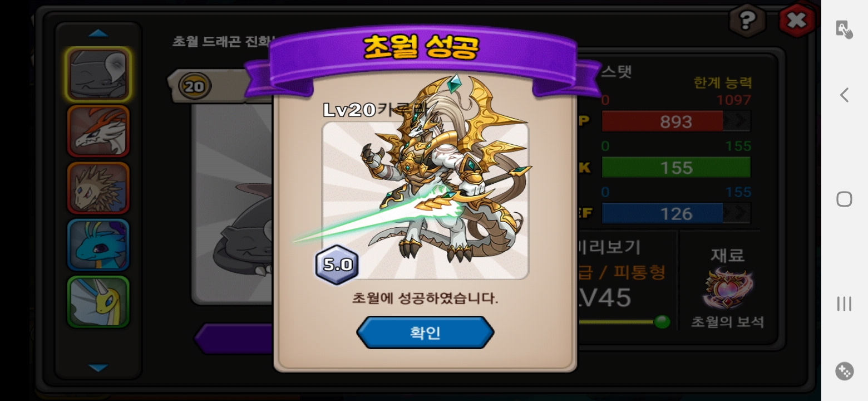Select the white horned dragon icon
Viewport: 868px width, 401px height.
[98, 302]
